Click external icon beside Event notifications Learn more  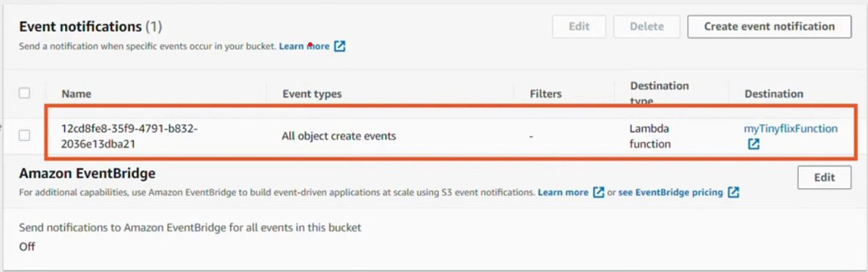point(339,46)
